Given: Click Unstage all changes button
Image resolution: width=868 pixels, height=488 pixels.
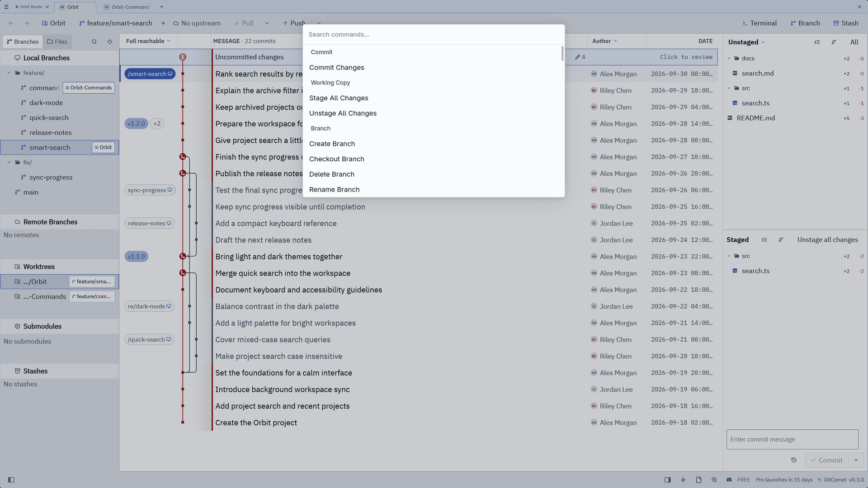Looking at the screenshot, I should pyautogui.click(x=827, y=240).
